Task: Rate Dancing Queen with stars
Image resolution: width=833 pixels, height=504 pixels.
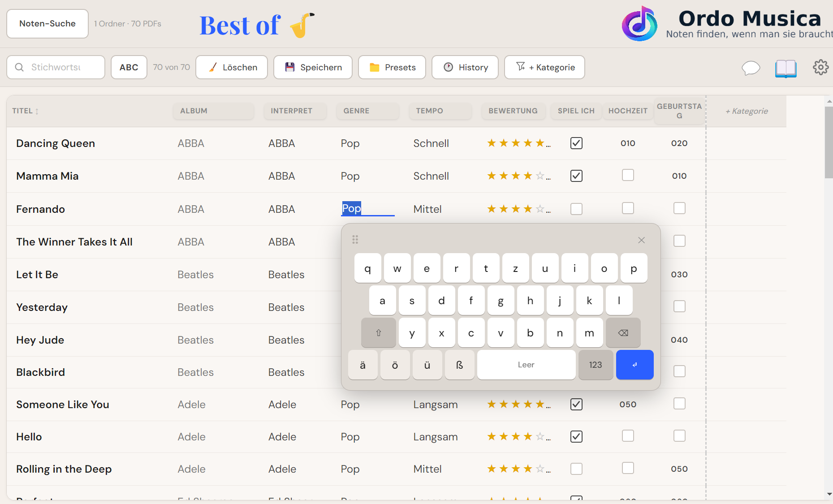Action: [x=519, y=143]
